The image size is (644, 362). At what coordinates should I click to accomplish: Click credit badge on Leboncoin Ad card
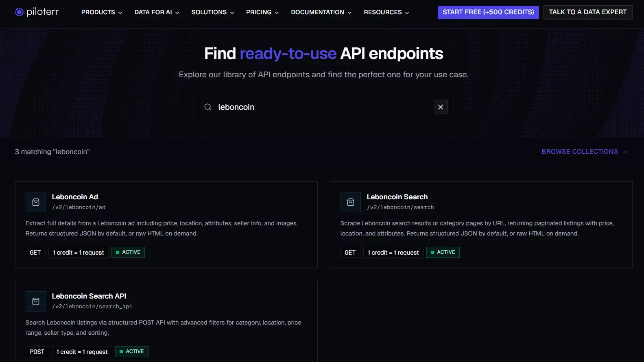[x=79, y=253]
